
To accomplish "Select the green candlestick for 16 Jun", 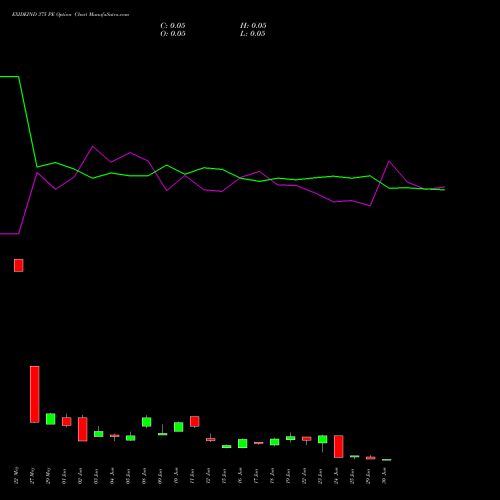I will (243, 443).
